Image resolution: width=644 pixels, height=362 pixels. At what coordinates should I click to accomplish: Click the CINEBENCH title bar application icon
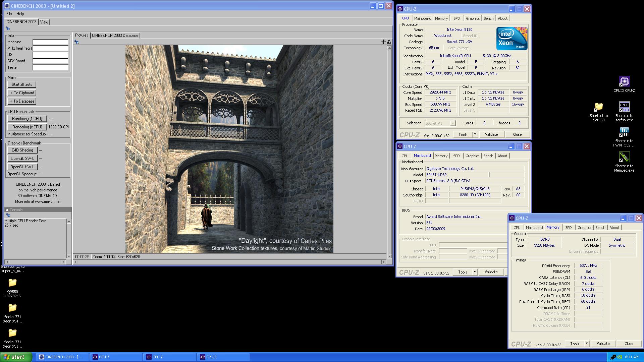7,6
